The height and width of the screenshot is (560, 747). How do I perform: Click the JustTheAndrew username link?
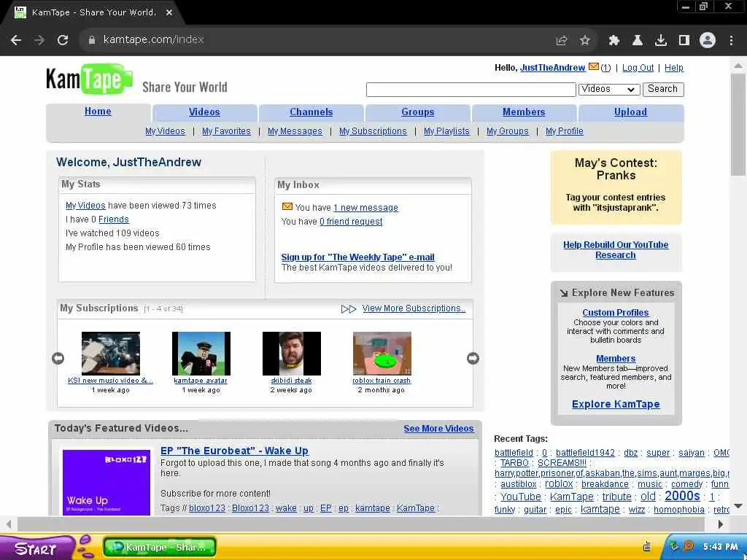553,68
